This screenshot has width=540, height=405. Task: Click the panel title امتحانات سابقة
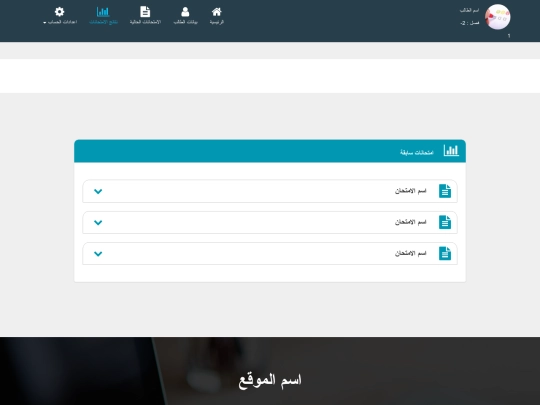(417, 153)
